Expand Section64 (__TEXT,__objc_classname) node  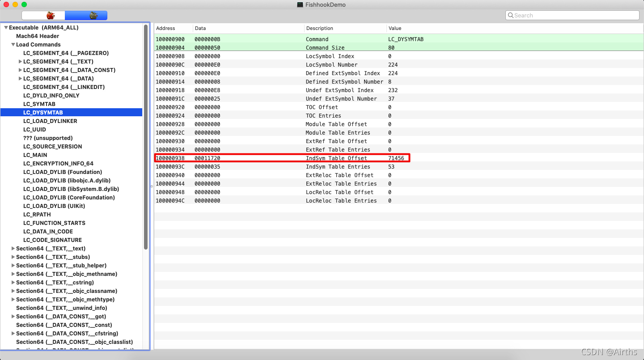pos(13,291)
